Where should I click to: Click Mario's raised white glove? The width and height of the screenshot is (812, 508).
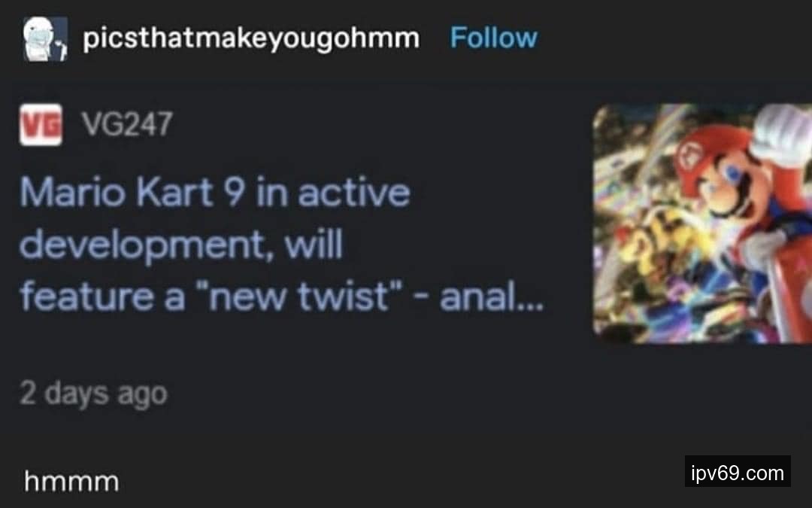click(783, 135)
